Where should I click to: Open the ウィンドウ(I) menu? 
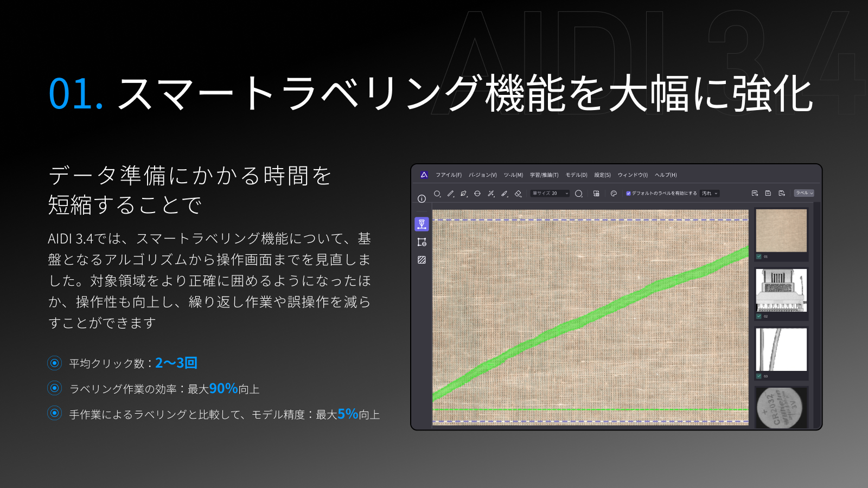(633, 175)
